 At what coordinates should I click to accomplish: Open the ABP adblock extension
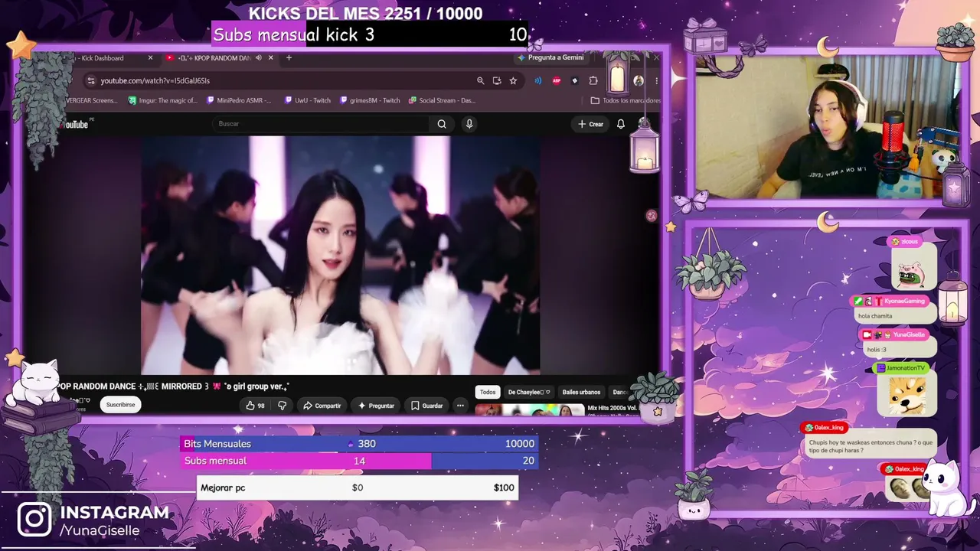(x=557, y=80)
